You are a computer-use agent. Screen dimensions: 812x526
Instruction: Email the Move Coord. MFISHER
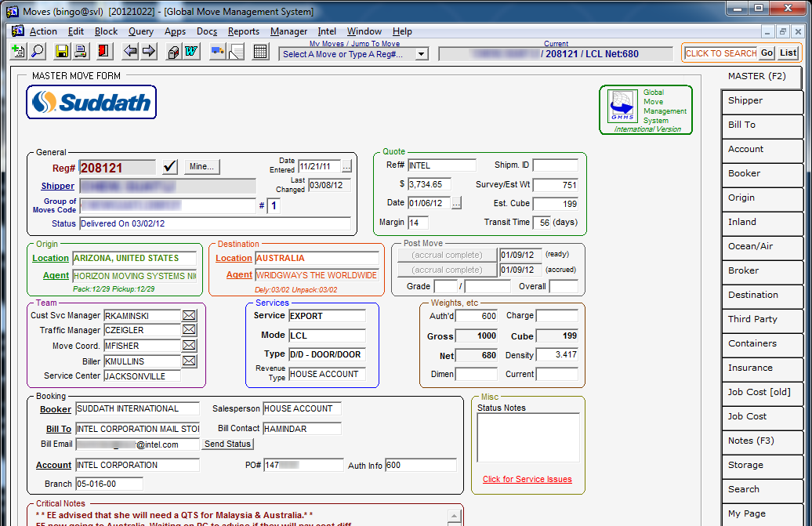[189, 346]
